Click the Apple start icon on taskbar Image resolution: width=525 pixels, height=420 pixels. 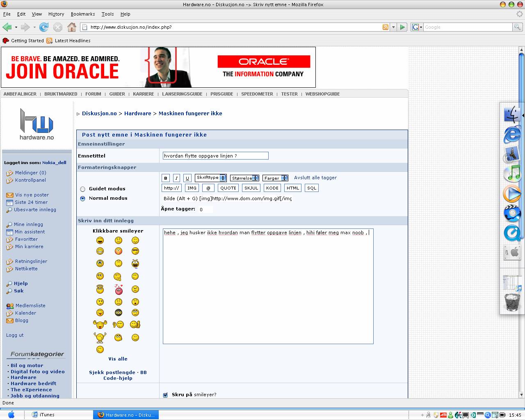point(11,415)
